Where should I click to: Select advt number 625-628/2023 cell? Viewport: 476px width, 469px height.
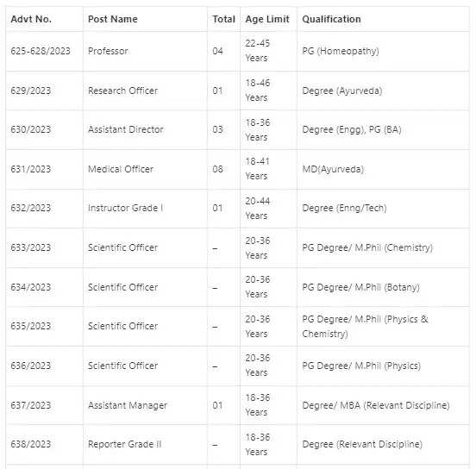point(41,51)
